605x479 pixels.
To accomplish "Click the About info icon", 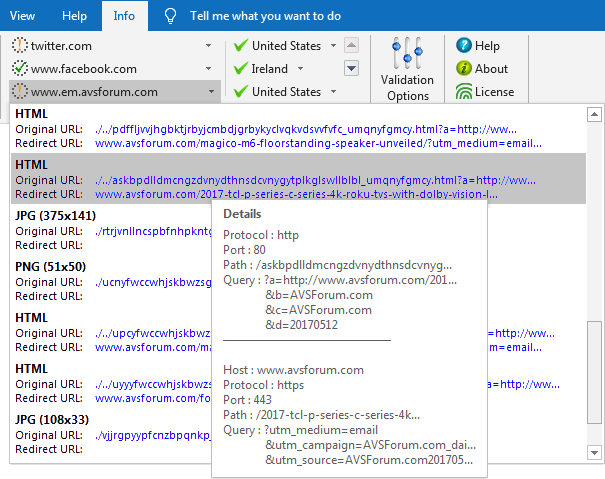I will [464, 69].
